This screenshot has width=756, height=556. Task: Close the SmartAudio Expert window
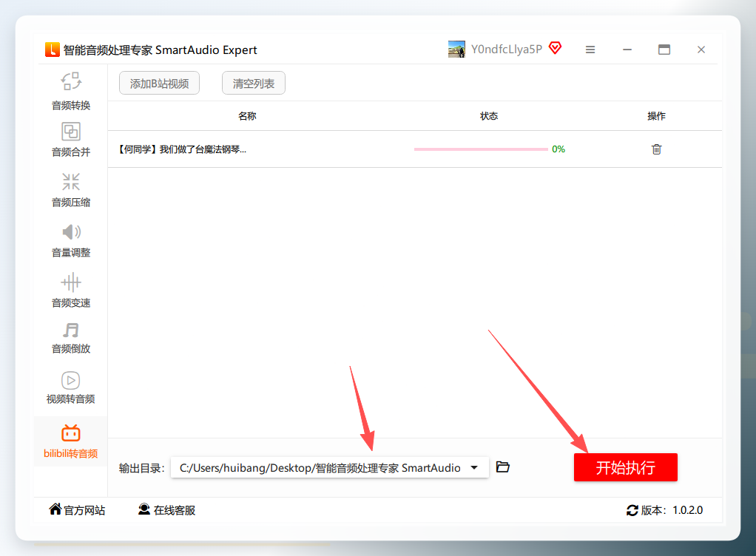tap(701, 50)
